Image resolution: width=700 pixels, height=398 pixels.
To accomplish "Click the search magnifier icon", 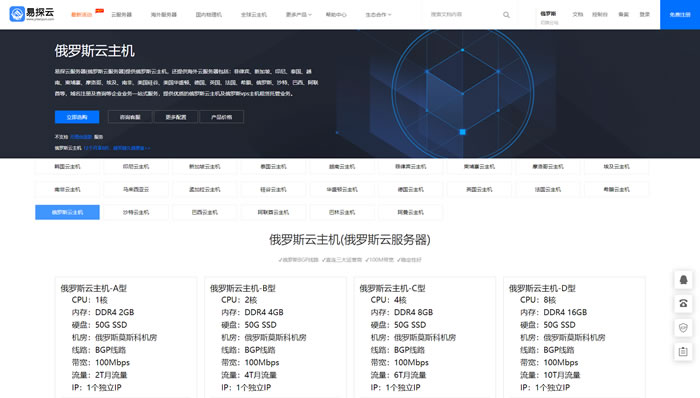I will coord(506,15).
